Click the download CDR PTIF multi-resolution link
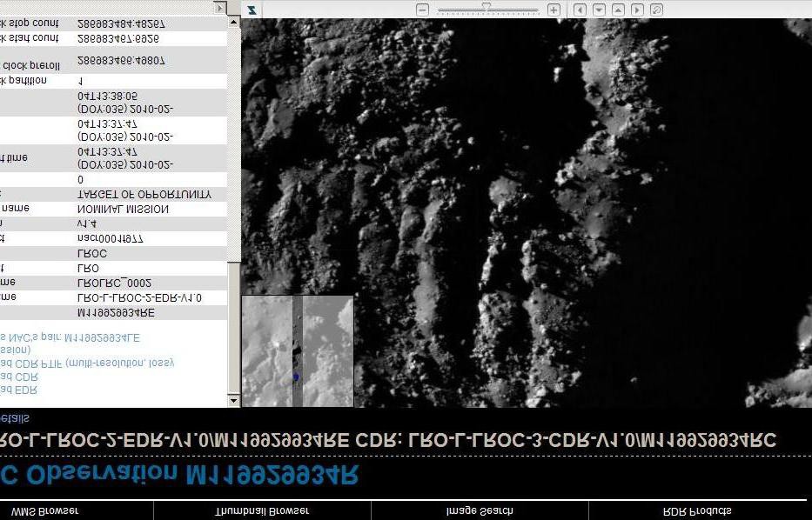The image size is (812, 520). (x=87, y=363)
